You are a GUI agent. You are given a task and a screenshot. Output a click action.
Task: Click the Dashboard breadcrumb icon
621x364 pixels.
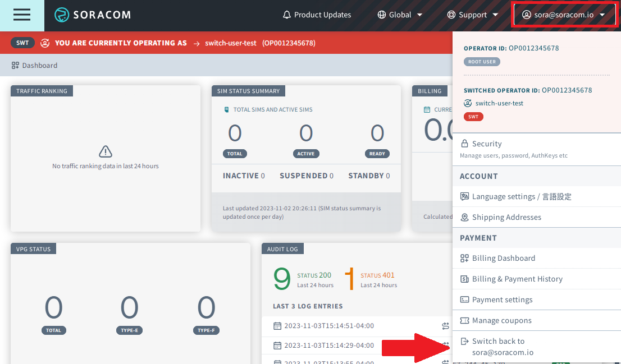15,66
